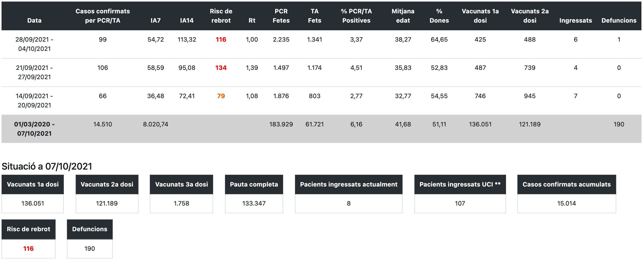644x260 pixels.
Task: Click the red risk value 134
Action: point(221,68)
